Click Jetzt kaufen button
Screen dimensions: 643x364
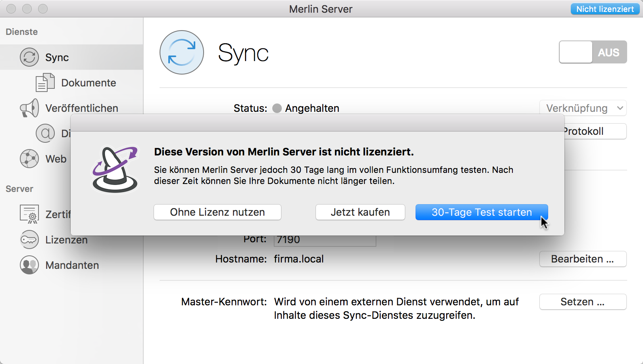[360, 212]
